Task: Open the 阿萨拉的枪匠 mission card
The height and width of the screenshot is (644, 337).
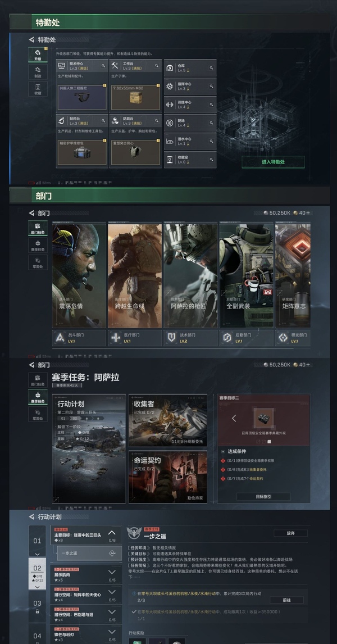Action: click(x=190, y=275)
